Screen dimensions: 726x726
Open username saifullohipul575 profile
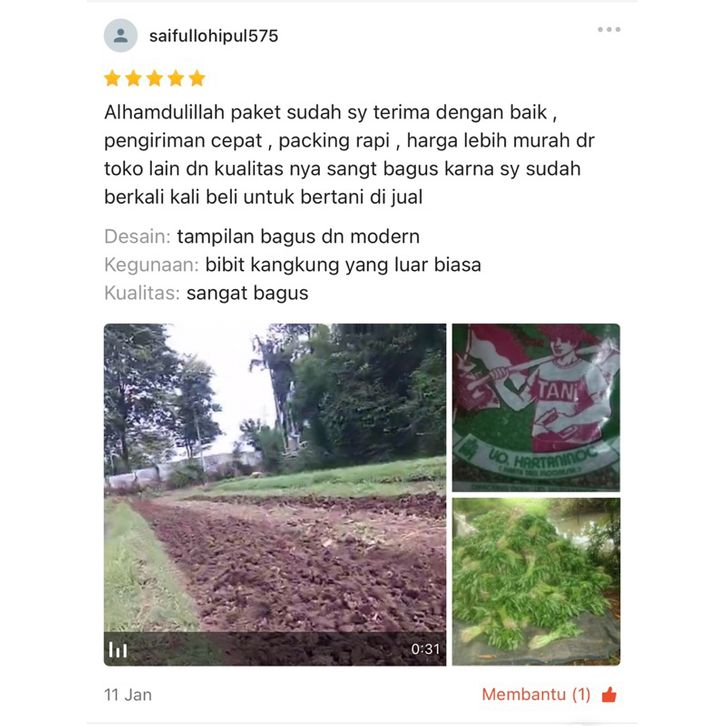coord(213,36)
